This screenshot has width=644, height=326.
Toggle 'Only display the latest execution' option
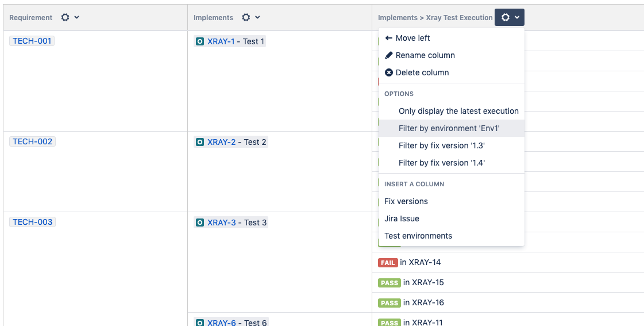tap(458, 111)
